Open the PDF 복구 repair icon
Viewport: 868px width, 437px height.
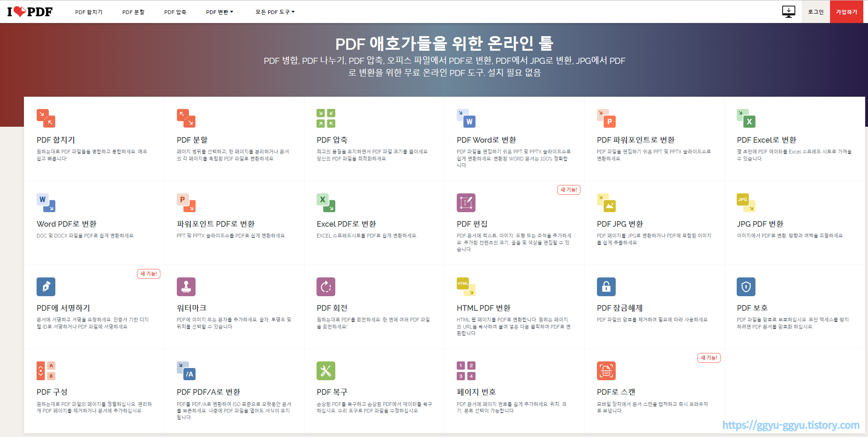(x=326, y=370)
